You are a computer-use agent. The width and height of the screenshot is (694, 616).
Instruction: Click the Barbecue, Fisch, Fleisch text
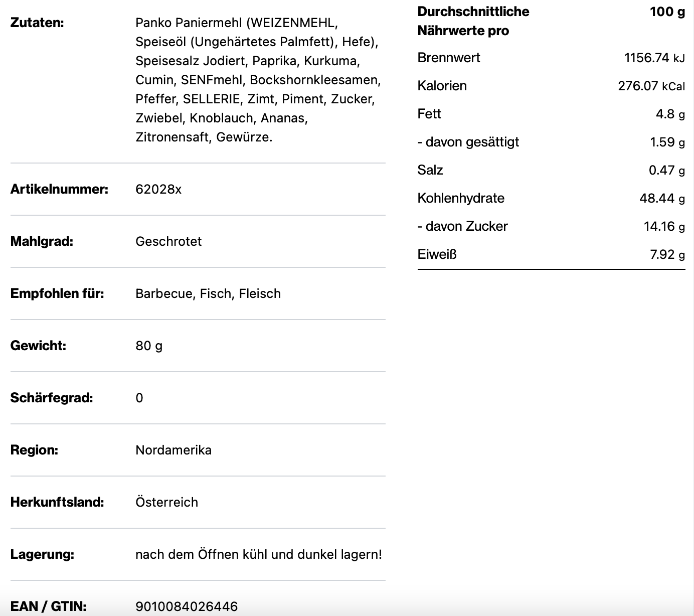pyautogui.click(x=208, y=293)
